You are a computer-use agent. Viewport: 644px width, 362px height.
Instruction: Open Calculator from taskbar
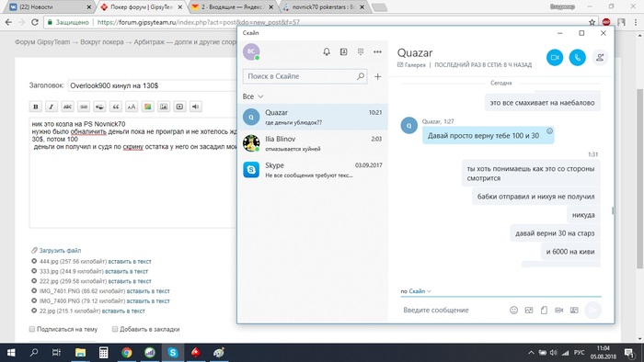103,353
